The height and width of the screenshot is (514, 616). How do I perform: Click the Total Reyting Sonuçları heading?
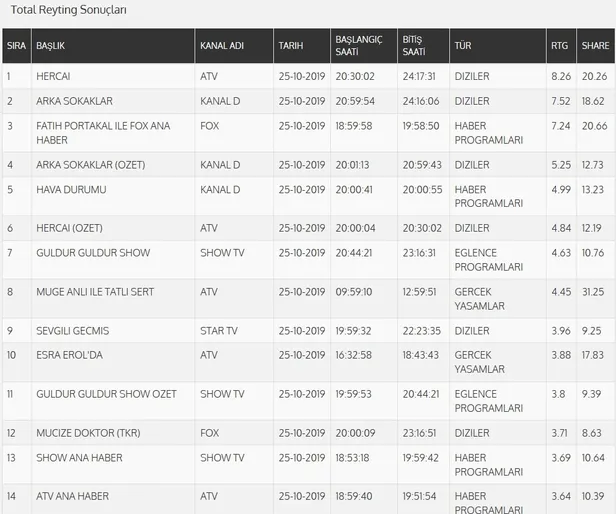pos(69,9)
